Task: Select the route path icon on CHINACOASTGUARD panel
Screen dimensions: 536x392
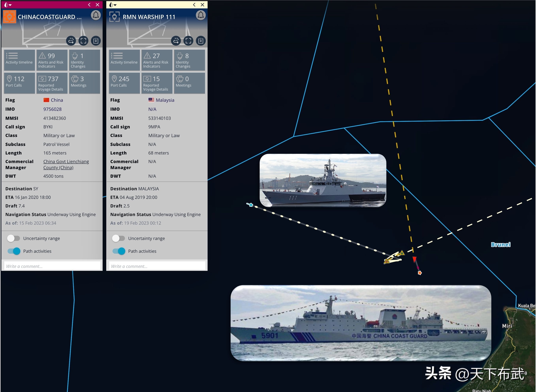Action: (71, 41)
